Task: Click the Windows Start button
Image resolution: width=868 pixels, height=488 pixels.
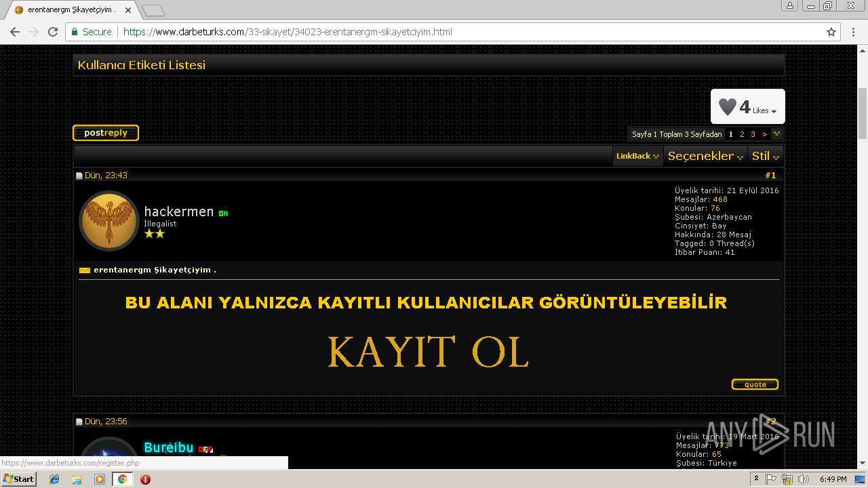Action: [18, 479]
